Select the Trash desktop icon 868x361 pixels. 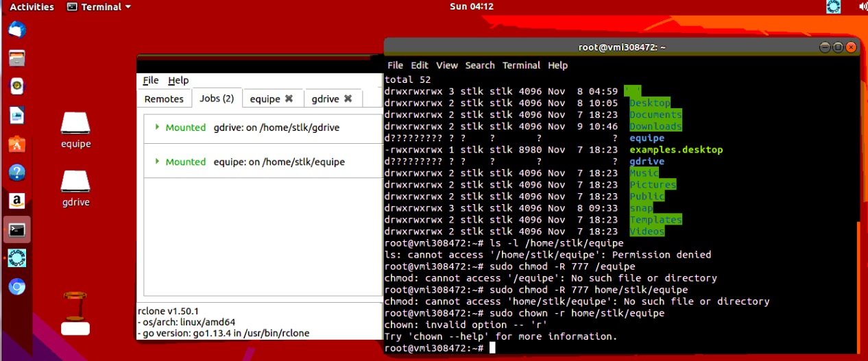coord(75,313)
